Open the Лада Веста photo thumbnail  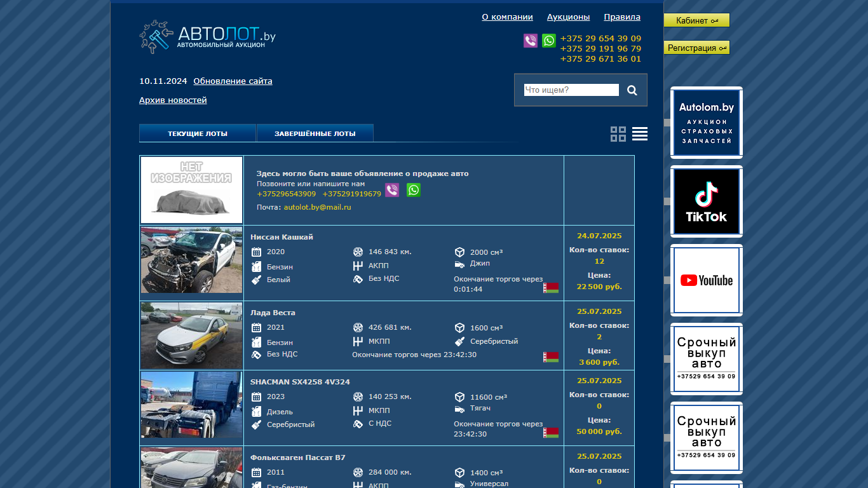pos(191,335)
